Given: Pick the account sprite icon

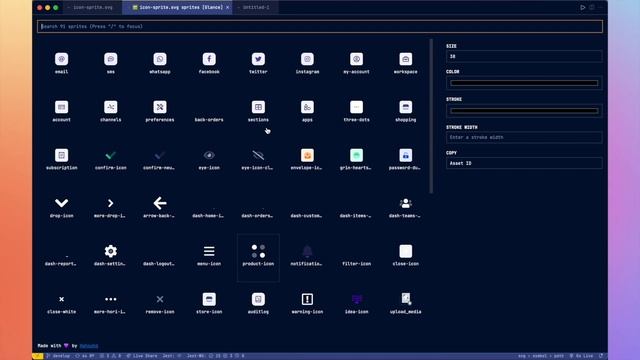Looking at the screenshot, I should (62, 107).
